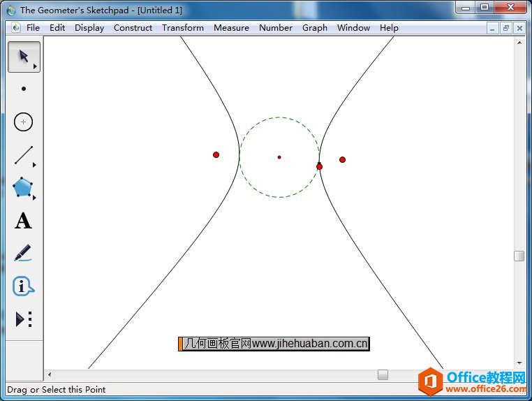Select the rightmost red focus point
Image resolution: width=532 pixels, height=401 pixels.
click(342, 159)
